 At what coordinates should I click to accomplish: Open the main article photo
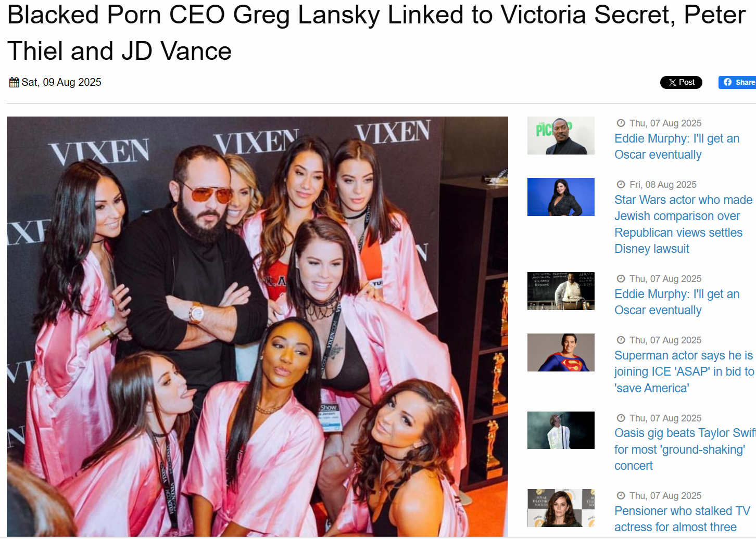click(x=257, y=327)
